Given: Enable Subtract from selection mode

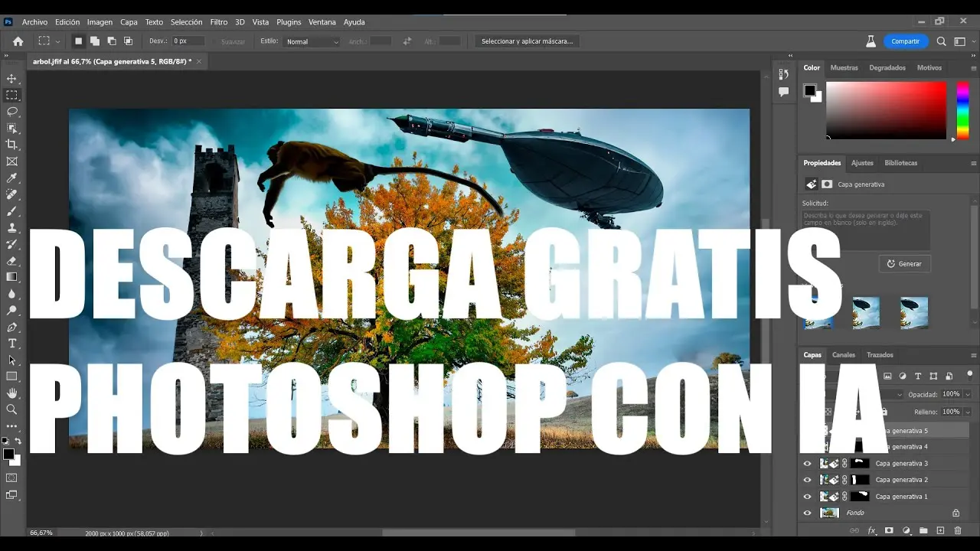Looking at the screenshot, I should [x=112, y=41].
